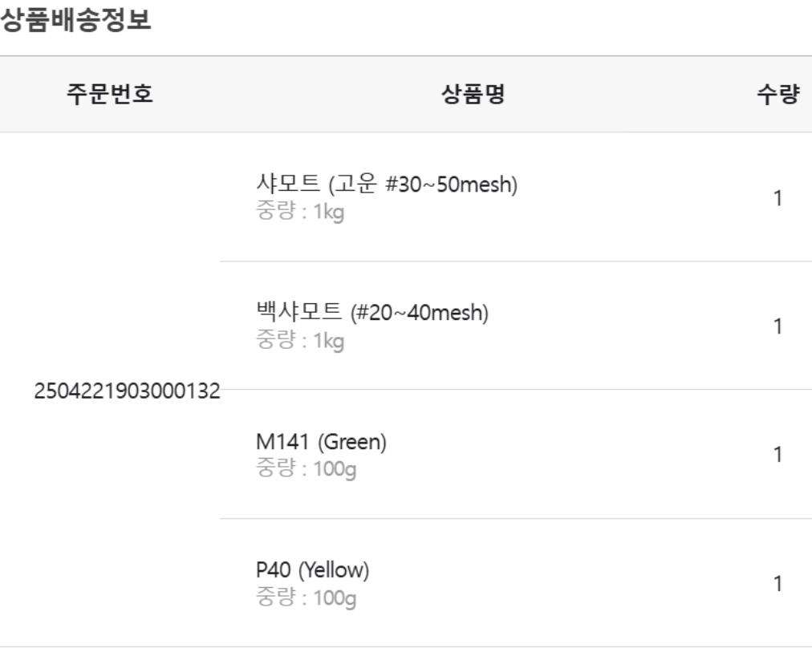Click 중량 : 100g under P40 (Yellow)

(x=306, y=597)
